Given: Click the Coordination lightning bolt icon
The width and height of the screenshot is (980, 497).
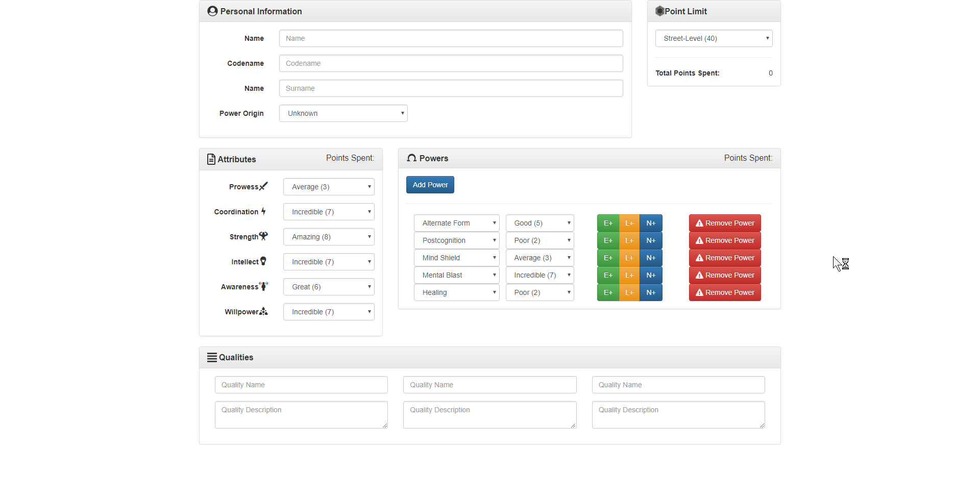Looking at the screenshot, I should pos(263,211).
